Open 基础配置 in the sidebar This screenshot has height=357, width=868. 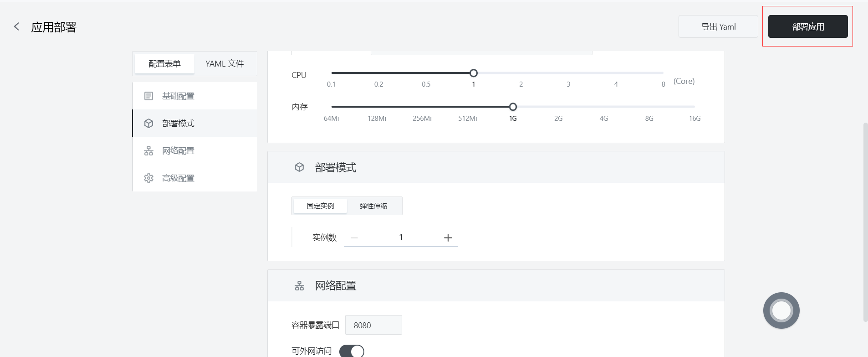(x=195, y=96)
